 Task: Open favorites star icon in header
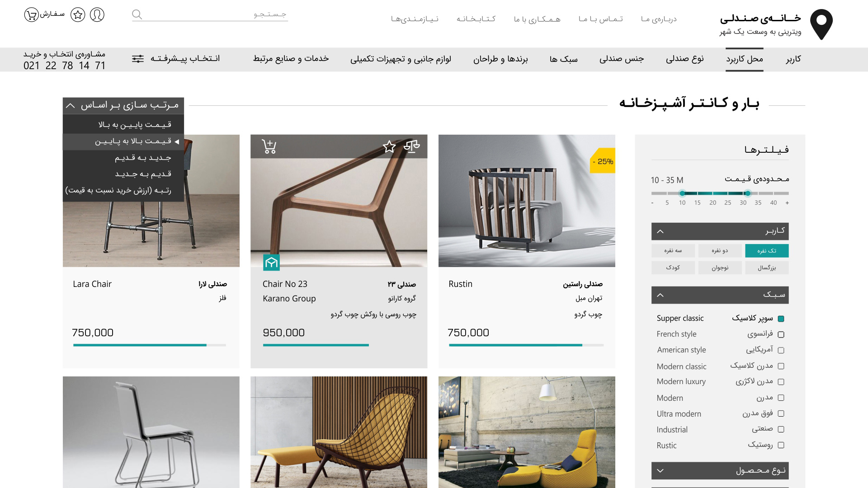pos(78,15)
